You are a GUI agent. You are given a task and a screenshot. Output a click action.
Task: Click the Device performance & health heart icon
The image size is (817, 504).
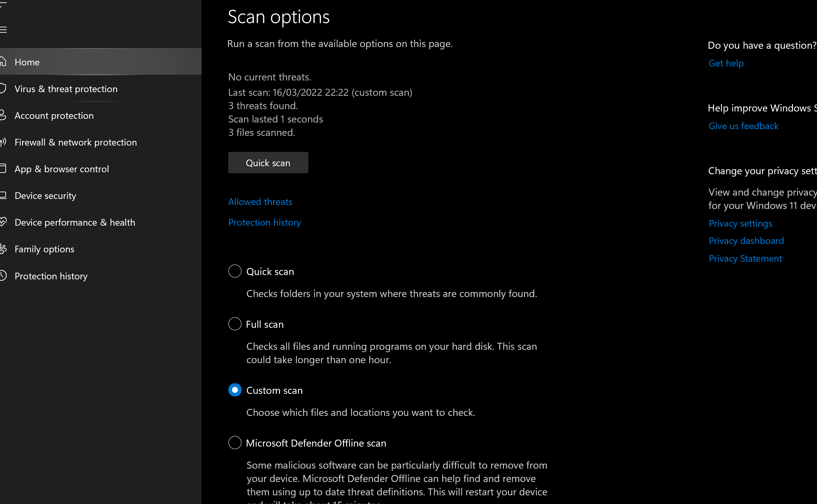(3, 222)
